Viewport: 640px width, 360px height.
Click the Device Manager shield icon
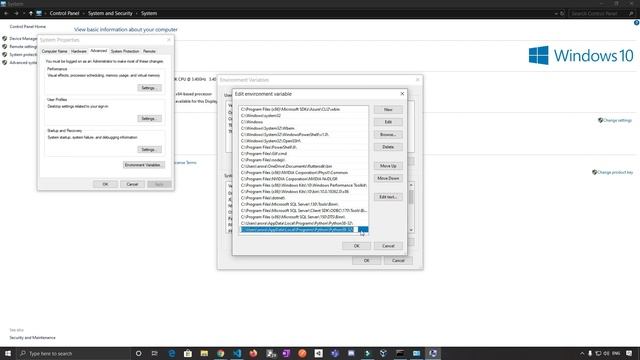coord(4,38)
